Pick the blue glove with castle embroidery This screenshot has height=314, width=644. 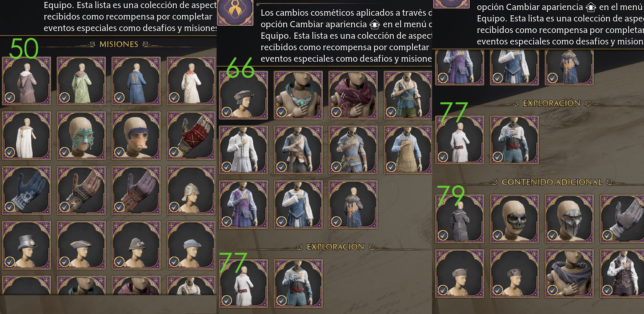point(26,190)
